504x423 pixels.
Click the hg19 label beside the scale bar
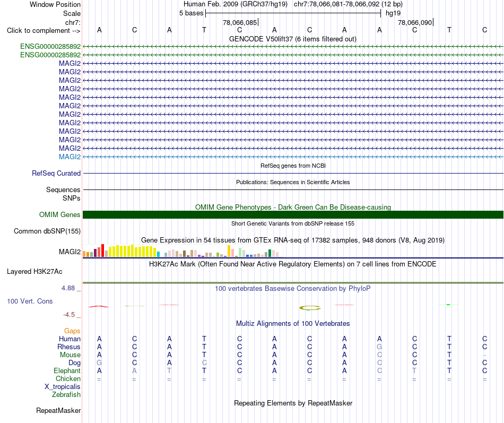tap(393, 13)
